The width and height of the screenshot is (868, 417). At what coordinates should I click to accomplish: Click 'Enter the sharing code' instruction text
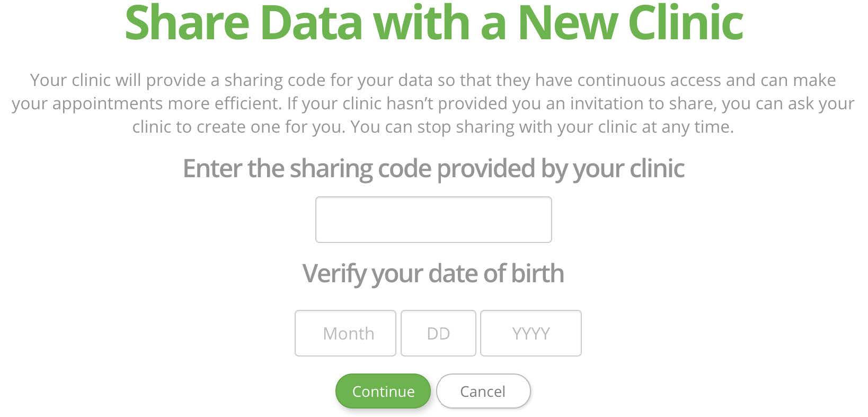[433, 169]
